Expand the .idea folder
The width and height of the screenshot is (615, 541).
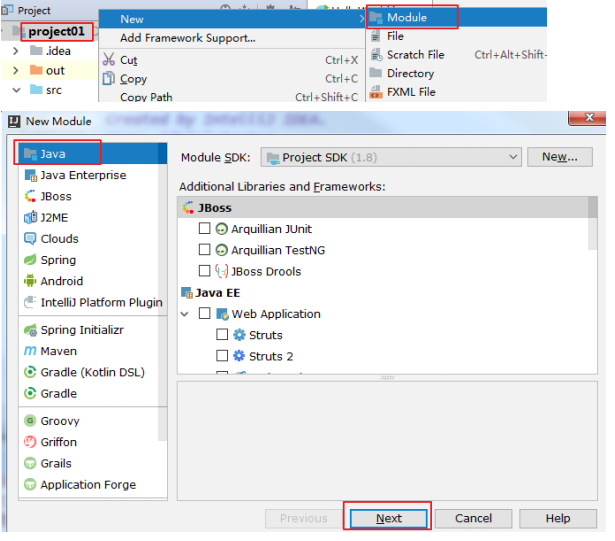pyautogui.click(x=16, y=51)
